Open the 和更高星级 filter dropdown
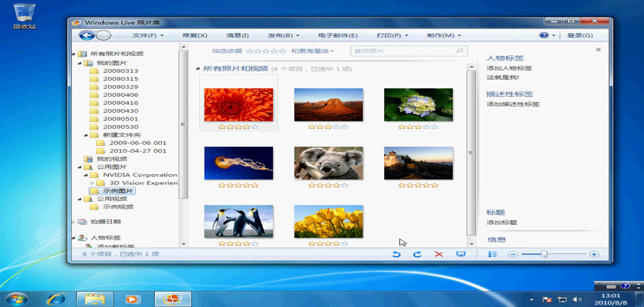Viewport: 644px width, 307px height. coord(313,51)
